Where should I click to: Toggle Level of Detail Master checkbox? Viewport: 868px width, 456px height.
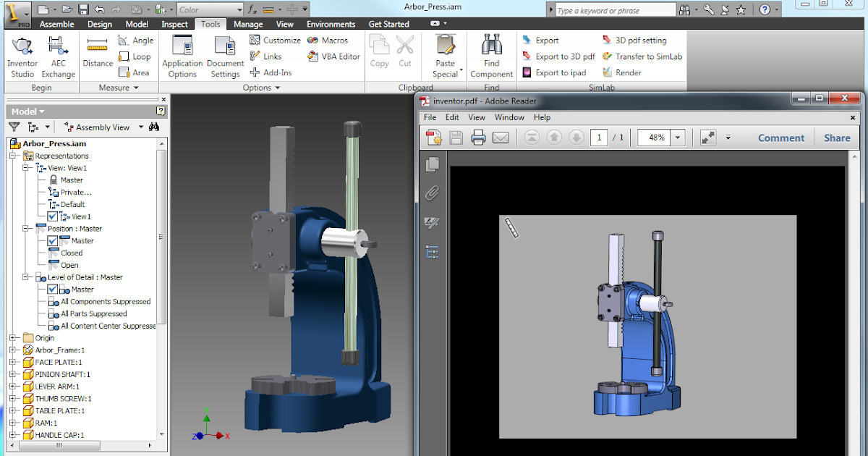[x=52, y=290]
